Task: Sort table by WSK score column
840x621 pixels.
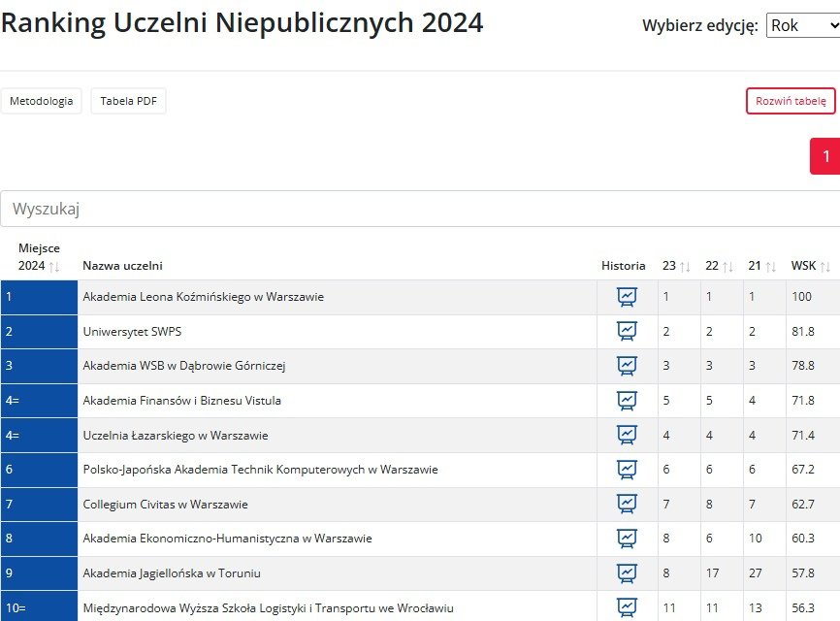Action: point(811,266)
